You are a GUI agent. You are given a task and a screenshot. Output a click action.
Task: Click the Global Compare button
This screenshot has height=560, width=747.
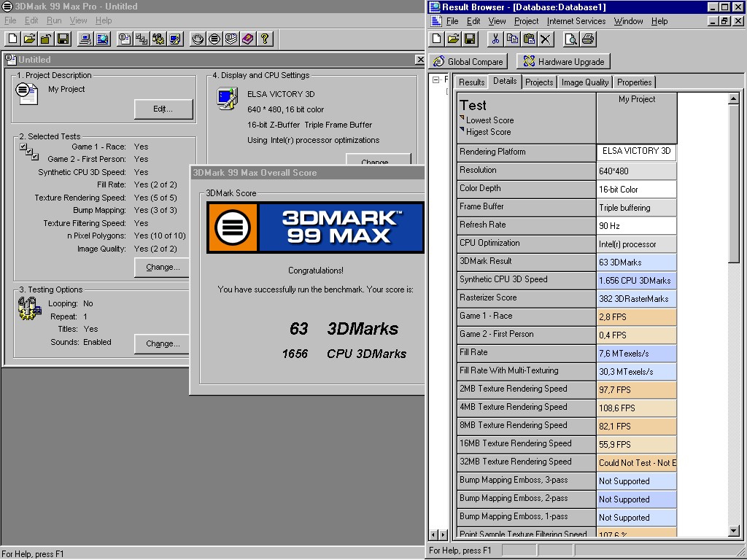(469, 61)
